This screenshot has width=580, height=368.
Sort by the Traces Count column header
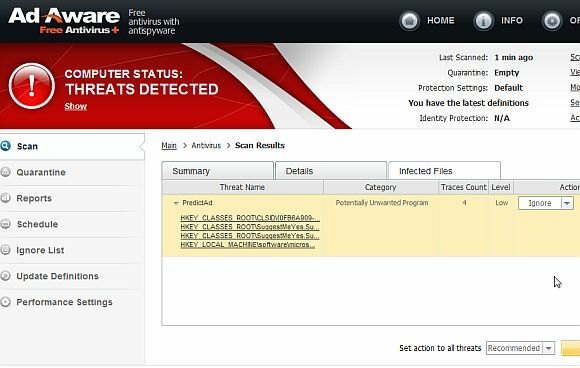click(x=463, y=187)
